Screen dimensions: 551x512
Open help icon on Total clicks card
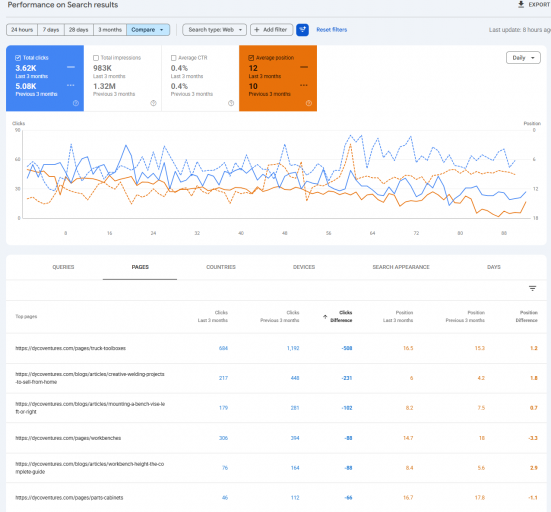76,103
